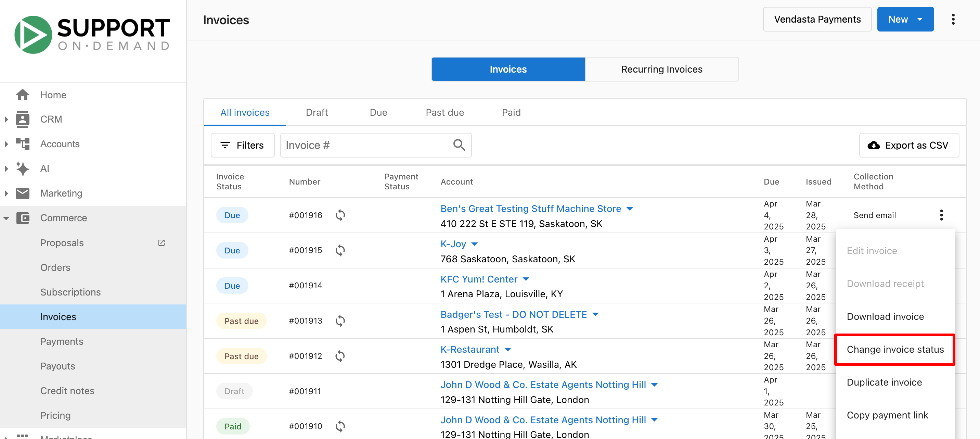Select the All invoices tab
This screenshot has height=439, width=980.
click(x=245, y=112)
